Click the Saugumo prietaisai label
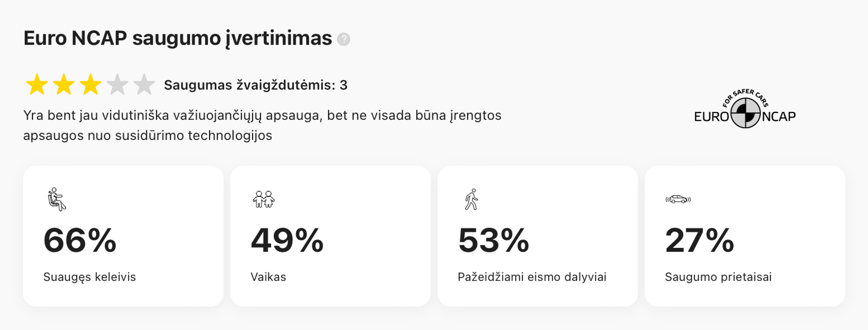Viewport: 868px width, 330px height. (x=718, y=277)
